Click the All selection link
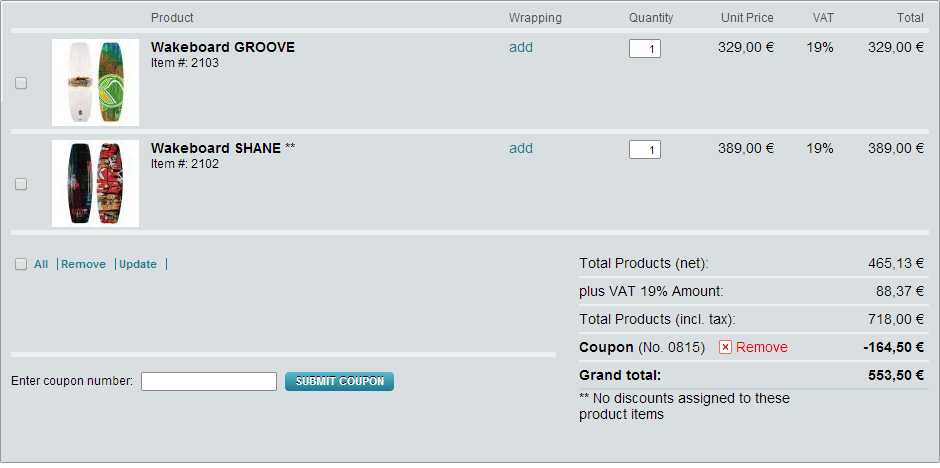The height and width of the screenshot is (468, 940). point(41,264)
